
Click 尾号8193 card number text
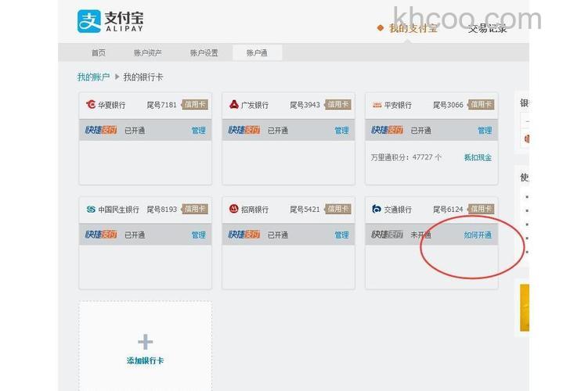click(x=161, y=210)
